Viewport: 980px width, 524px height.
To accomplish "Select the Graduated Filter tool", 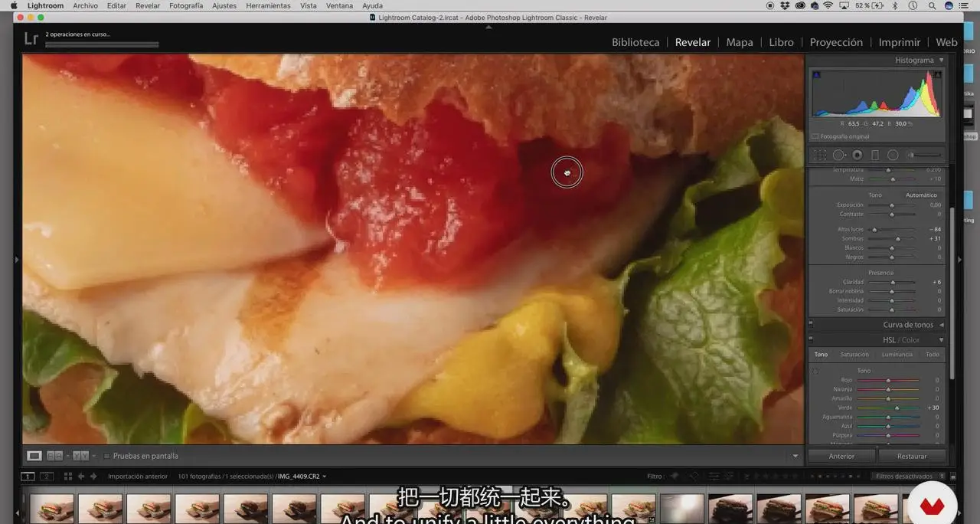I will 875,155.
